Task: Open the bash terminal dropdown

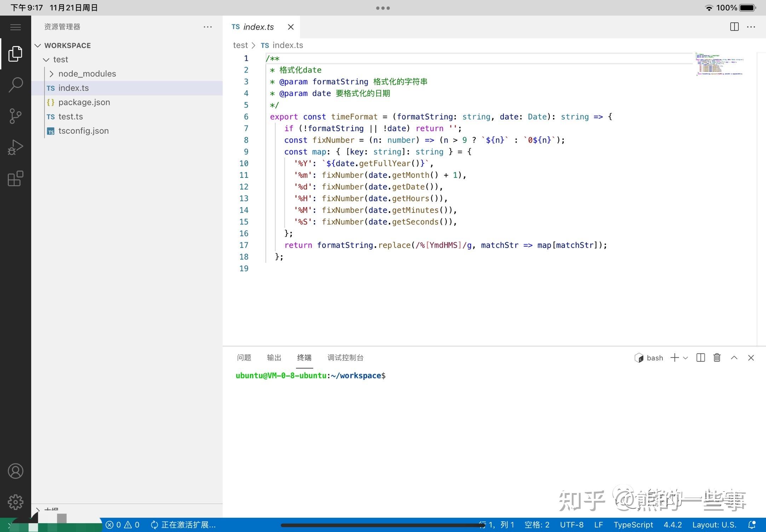Action: [686, 358]
